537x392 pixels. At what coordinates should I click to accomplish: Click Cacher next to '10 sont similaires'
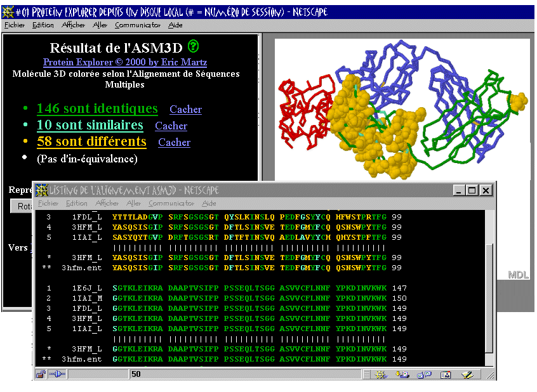pos(171,126)
